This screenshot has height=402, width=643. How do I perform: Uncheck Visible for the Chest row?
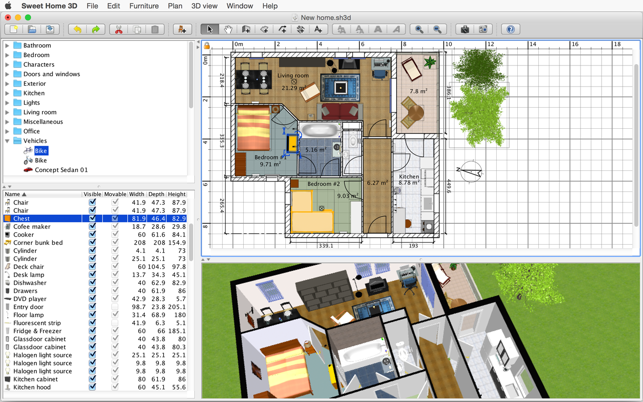pyautogui.click(x=93, y=218)
